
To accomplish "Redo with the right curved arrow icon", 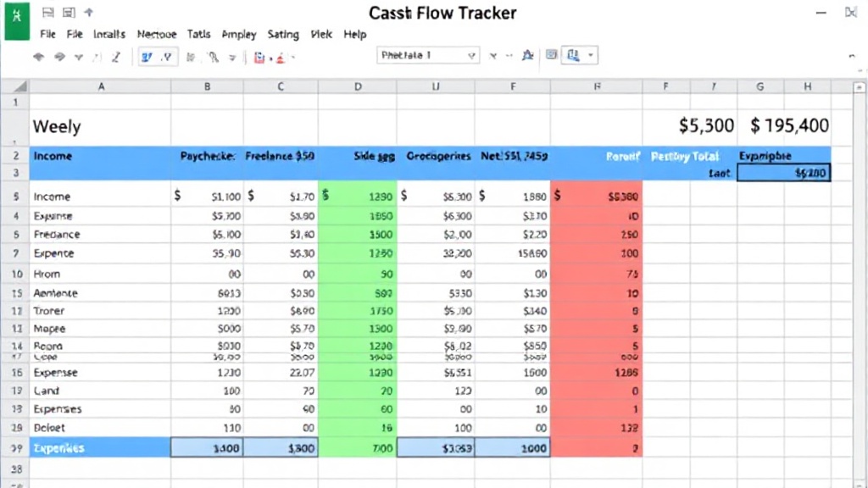I will (x=59, y=57).
